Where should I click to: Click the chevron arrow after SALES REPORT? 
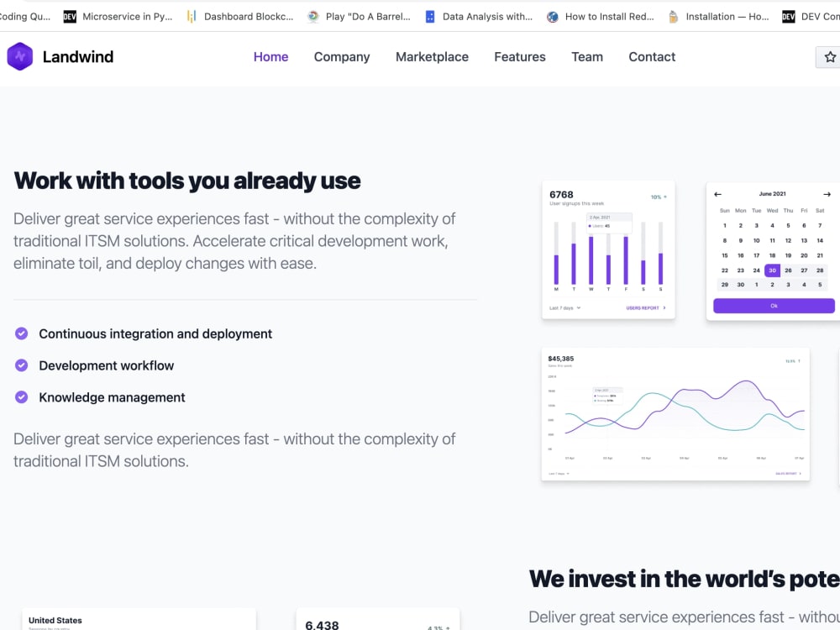[x=800, y=474]
